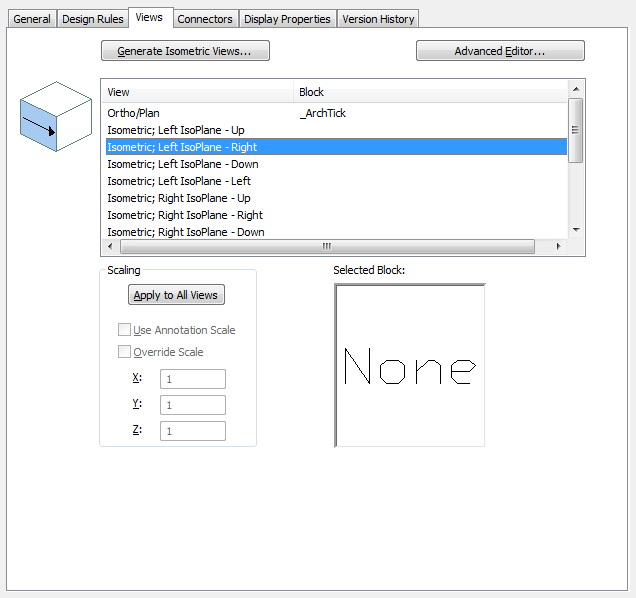Click the vertical scrollbar thumb

(576, 130)
